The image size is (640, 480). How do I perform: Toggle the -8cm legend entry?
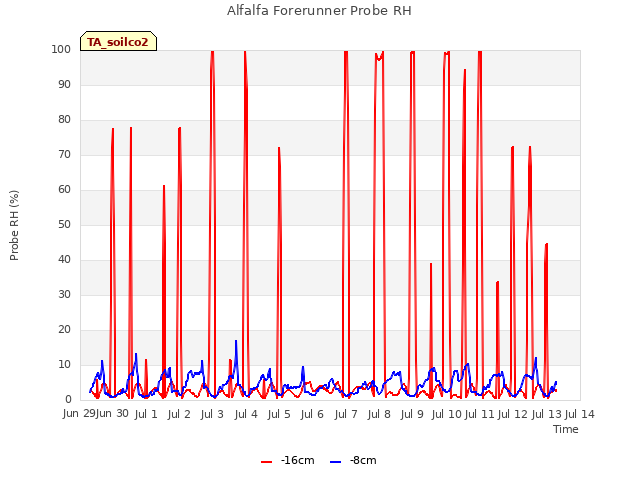click(353, 460)
